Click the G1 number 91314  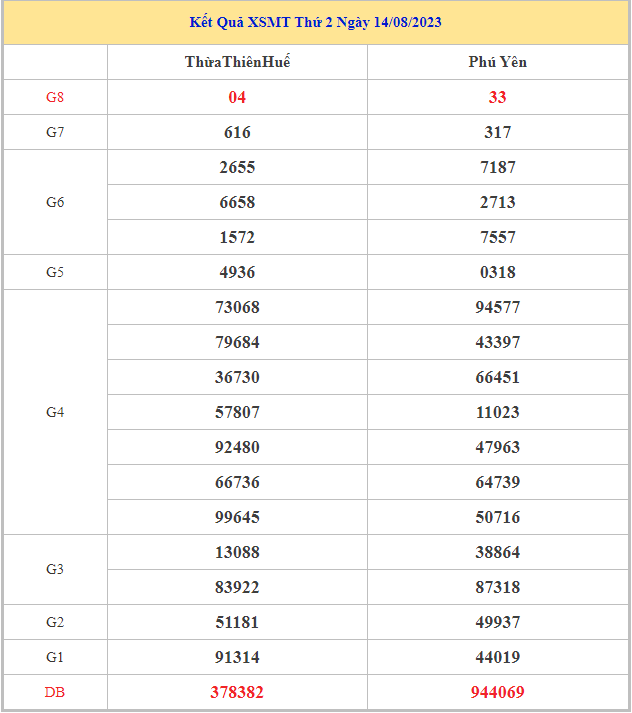coord(237,657)
